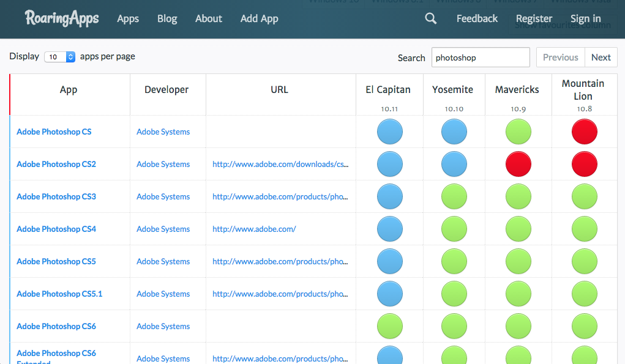Focus the Search field containing photoshop
The image size is (625, 364).
coord(481,58)
